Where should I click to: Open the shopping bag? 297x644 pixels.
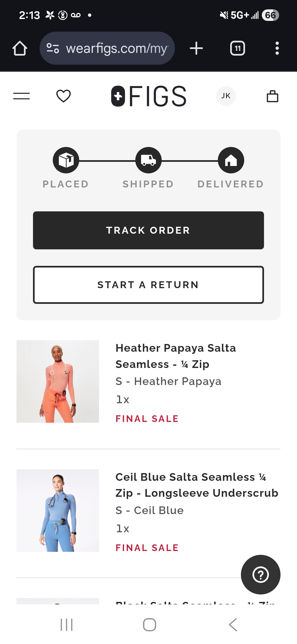tap(272, 96)
